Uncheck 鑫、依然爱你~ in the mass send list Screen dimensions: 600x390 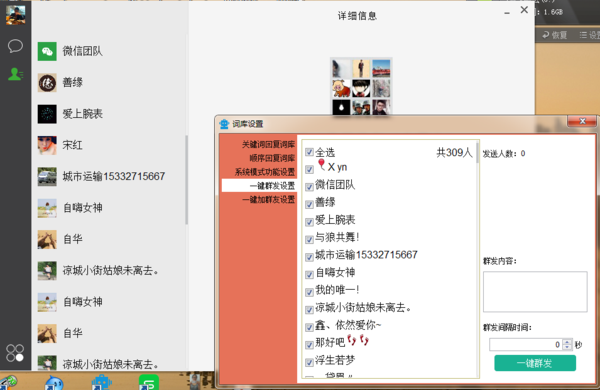(x=309, y=327)
